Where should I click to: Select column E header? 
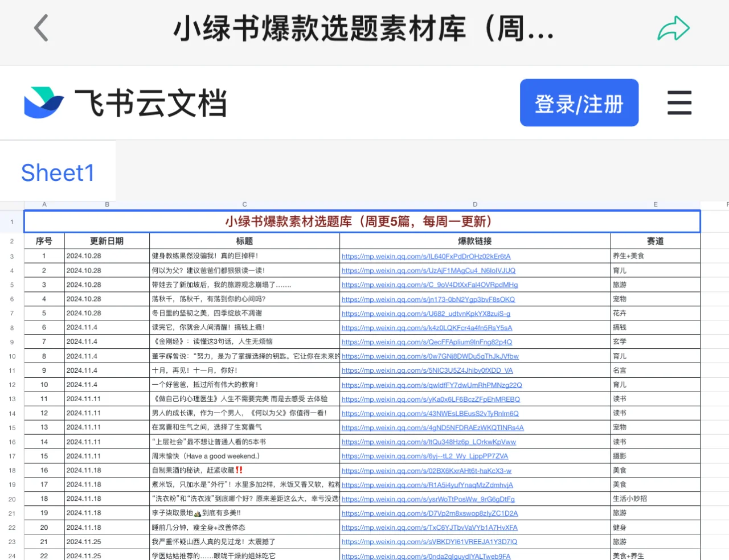656,204
